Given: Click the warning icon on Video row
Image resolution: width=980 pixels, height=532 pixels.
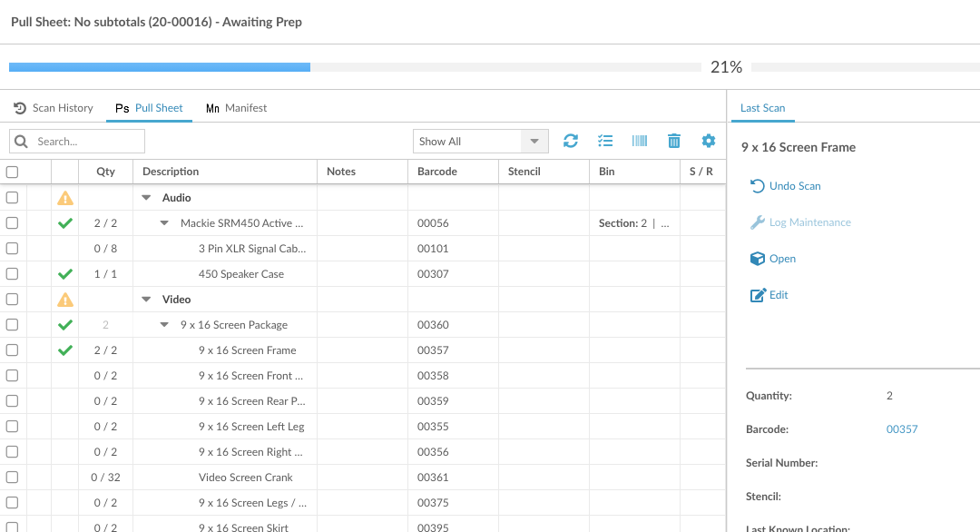Looking at the screenshot, I should point(65,300).
